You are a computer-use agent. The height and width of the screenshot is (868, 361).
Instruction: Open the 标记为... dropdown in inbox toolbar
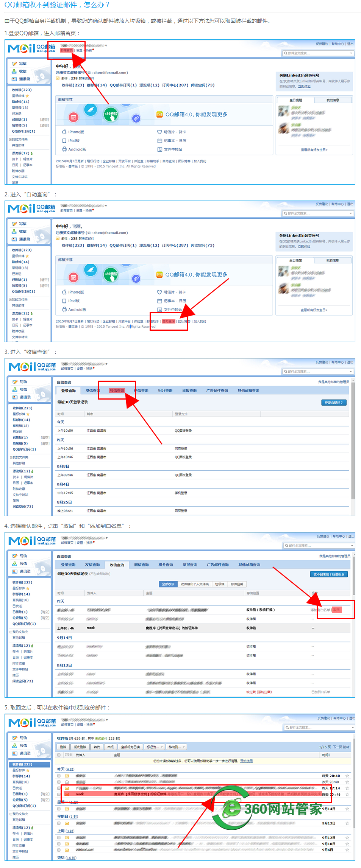155,747
